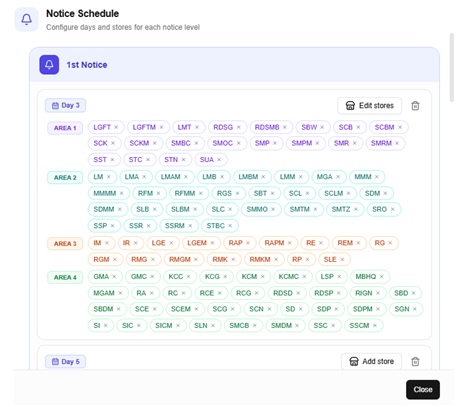Remove the LGFT store chip
Screen dimensions: 458x407
coord(116,127)
